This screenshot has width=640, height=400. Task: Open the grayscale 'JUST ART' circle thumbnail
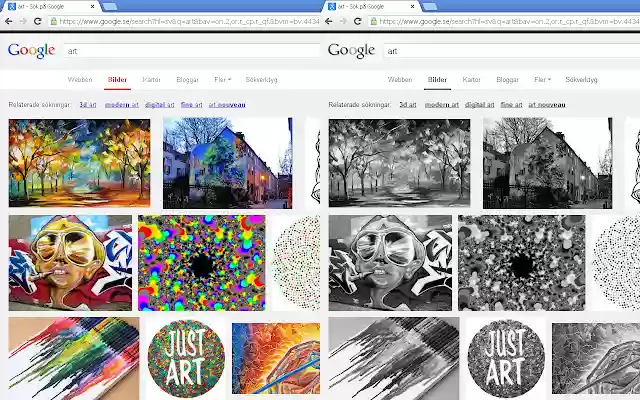click(506, 358)
